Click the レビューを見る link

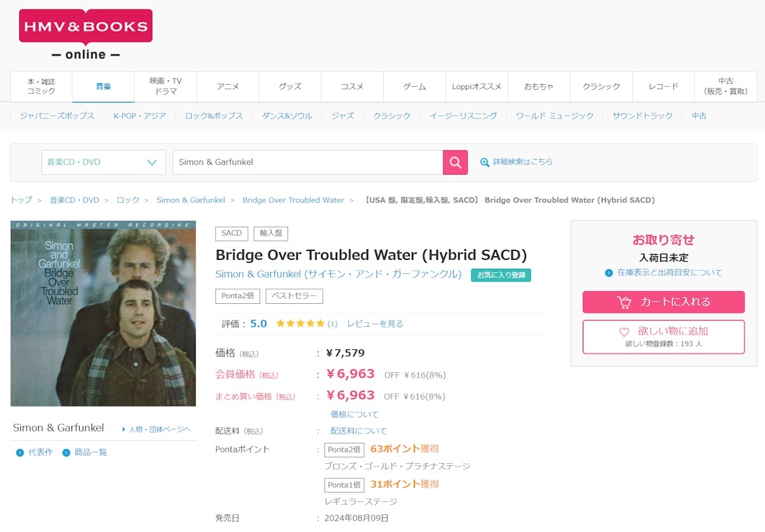375,324
